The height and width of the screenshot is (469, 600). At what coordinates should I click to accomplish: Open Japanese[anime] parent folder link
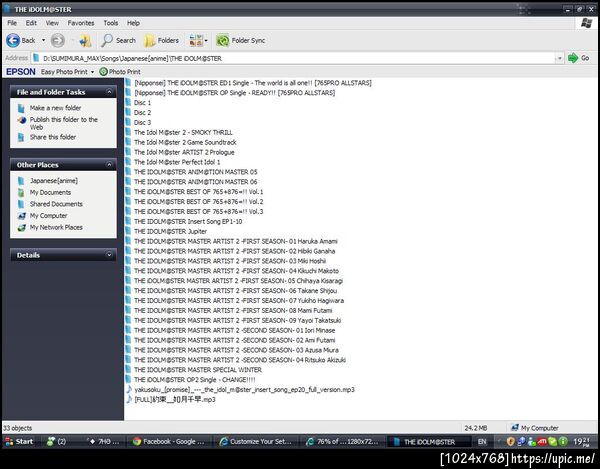pos(54,181)
